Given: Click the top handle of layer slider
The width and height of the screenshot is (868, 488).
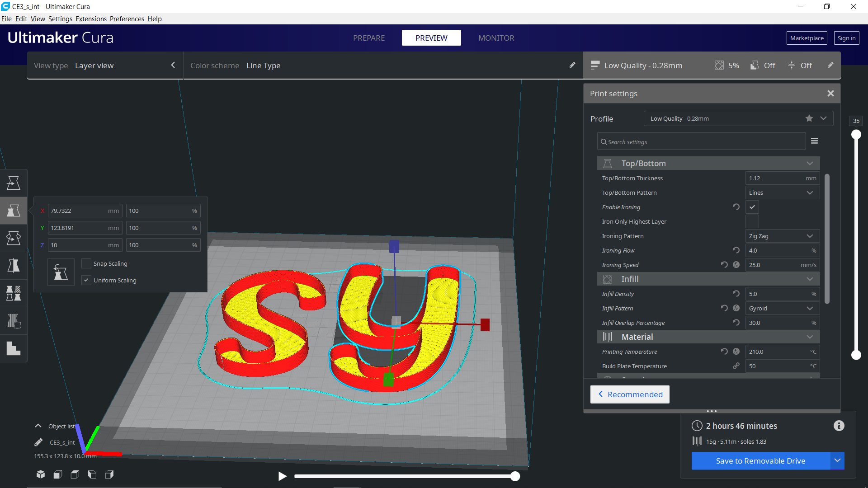Looking at the screenshot, I should (x=856, y=135).
